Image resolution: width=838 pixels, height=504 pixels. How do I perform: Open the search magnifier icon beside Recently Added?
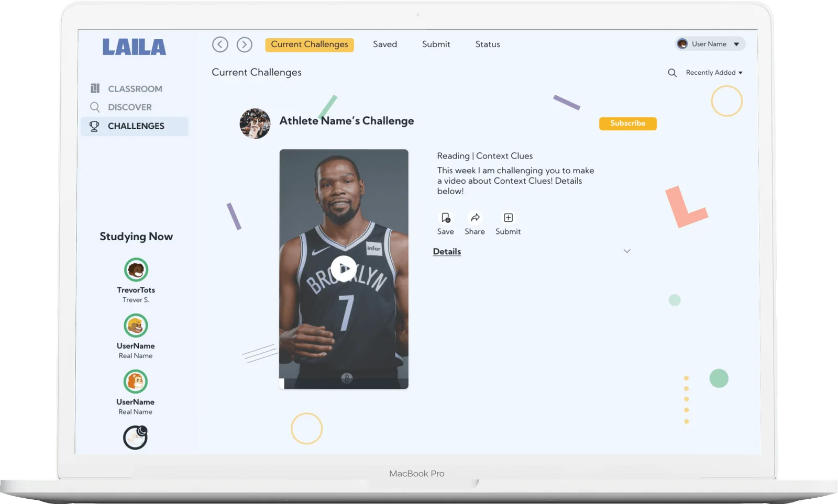pos(672,73)
